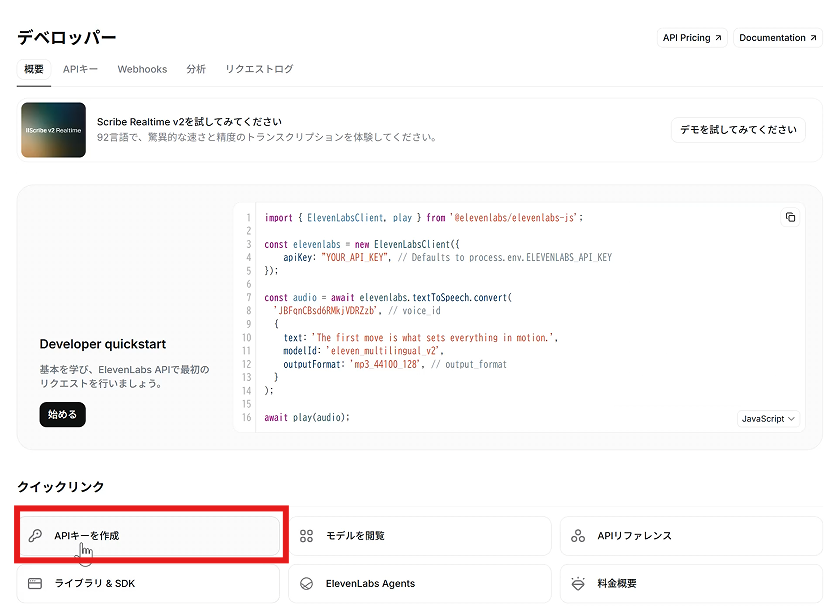Screen dimensions: 829x607
Task: Click the ElevenLabs Agents icon
Action: [307, 584]
